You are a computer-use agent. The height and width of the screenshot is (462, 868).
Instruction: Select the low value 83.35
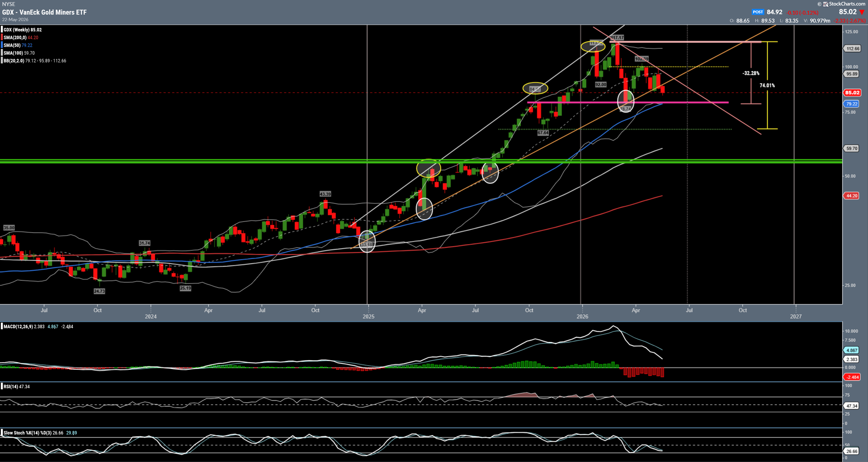pos(792,21)
